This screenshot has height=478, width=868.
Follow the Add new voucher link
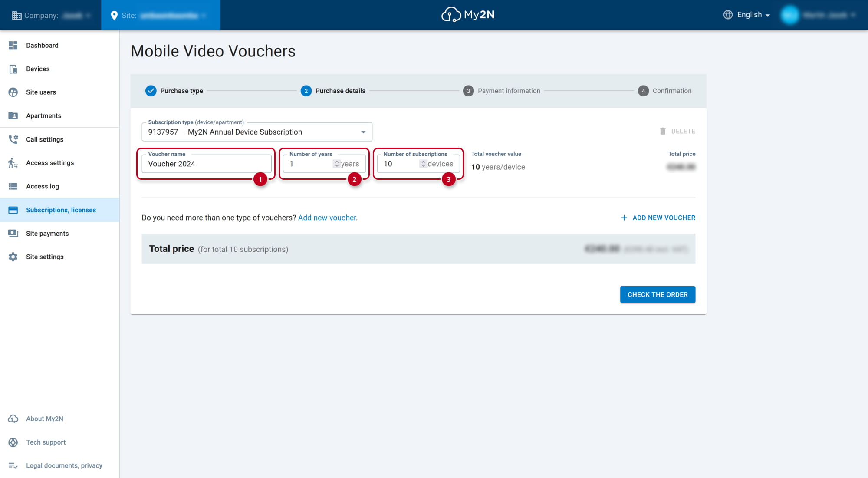coord(328,218)
